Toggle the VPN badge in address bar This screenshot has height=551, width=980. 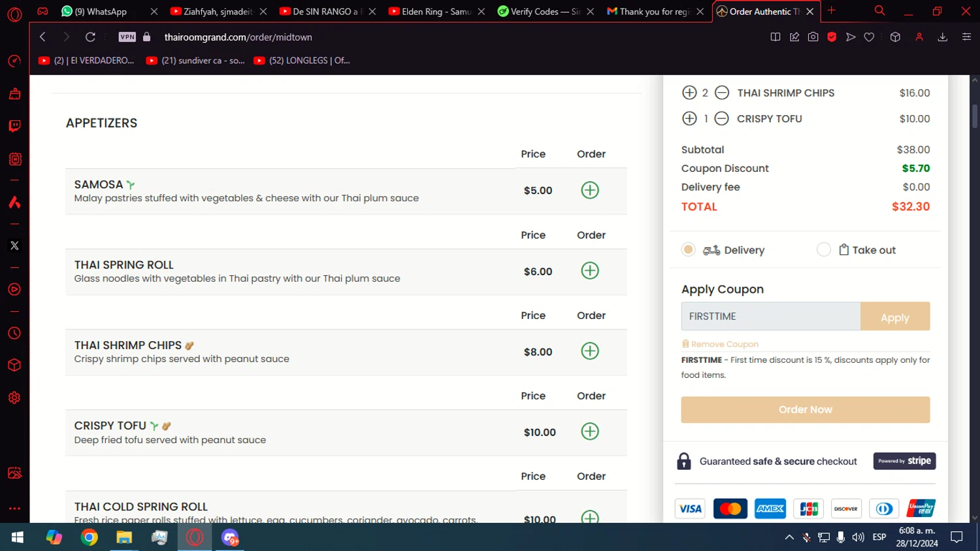coord(127,37)
